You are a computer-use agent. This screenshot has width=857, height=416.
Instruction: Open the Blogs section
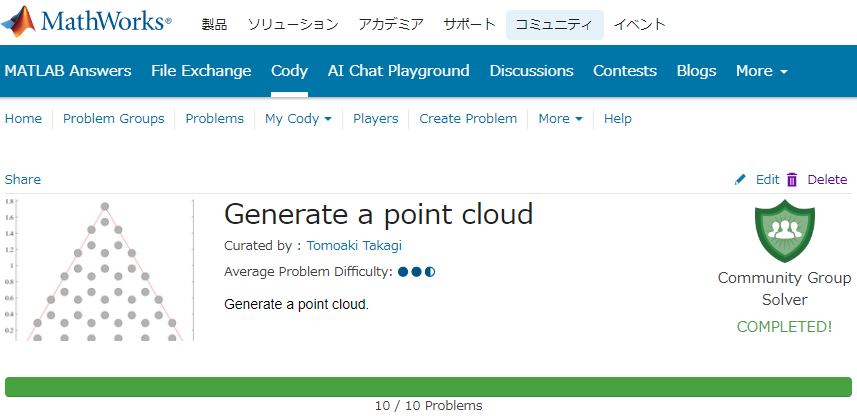[696, 71]
